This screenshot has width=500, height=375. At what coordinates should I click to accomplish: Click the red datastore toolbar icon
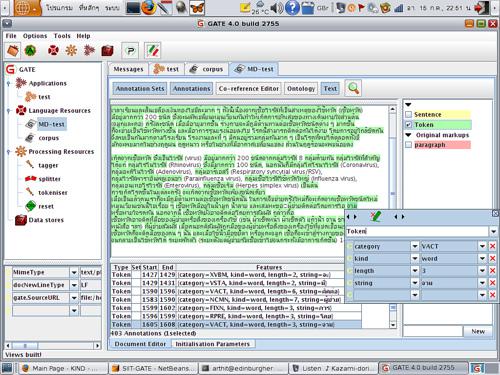[x=107, y=51]
